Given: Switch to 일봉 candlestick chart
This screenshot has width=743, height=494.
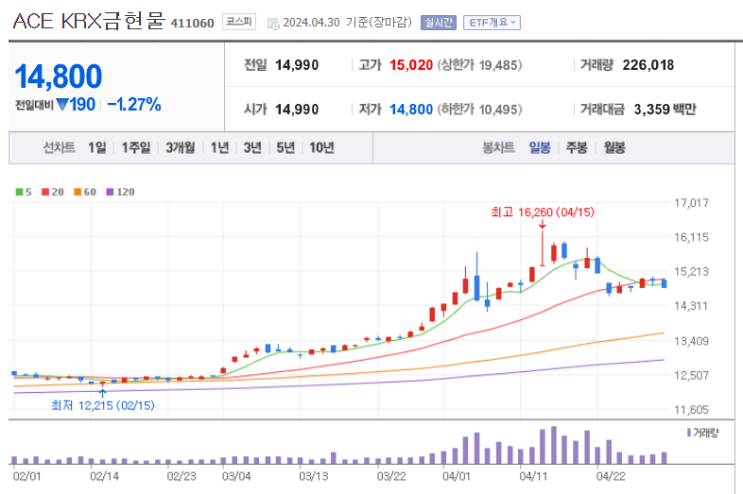Looking at the screenshot, I should 540,148.
